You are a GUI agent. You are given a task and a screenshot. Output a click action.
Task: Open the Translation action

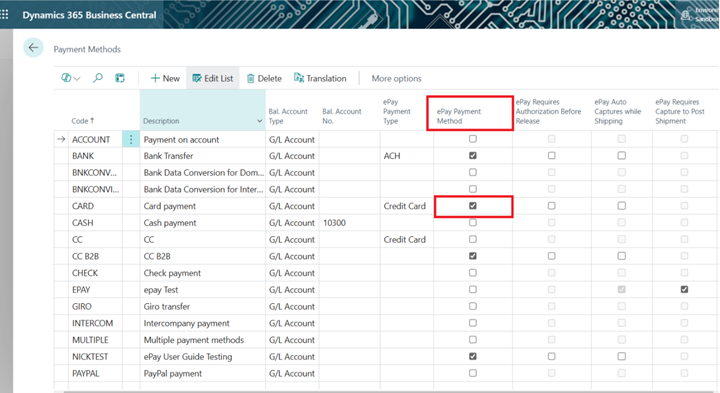click(320, 79)
